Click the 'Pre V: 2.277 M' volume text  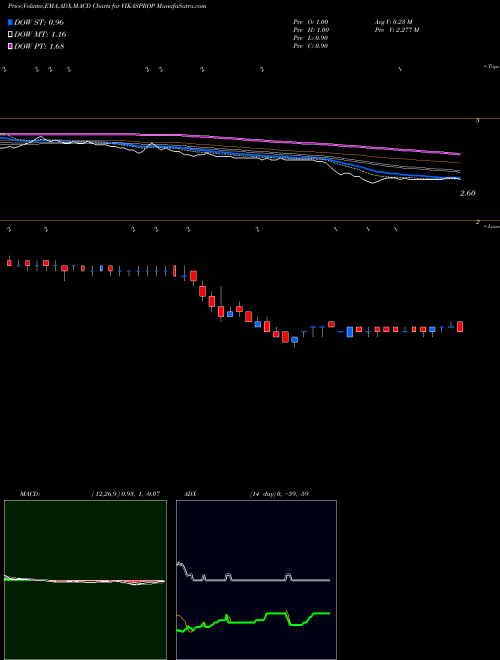396,30
